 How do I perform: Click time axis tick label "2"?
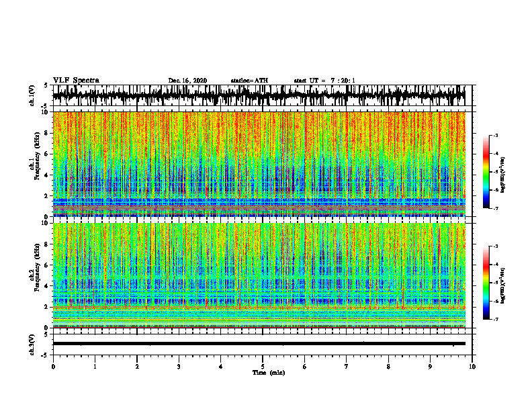137,367
